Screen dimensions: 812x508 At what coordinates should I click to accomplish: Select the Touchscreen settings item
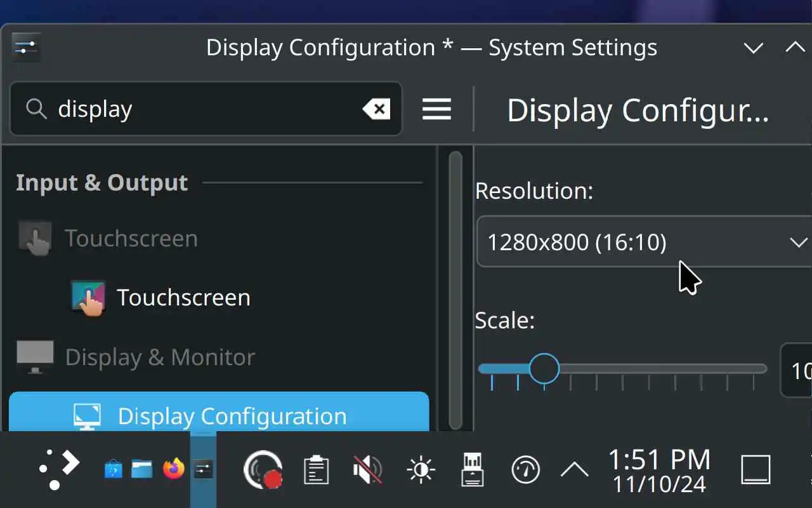[183, 298]
